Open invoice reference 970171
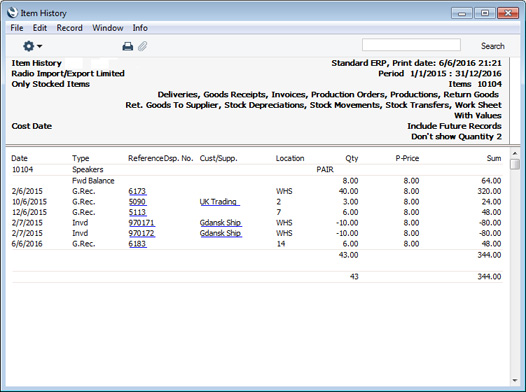The width and height of the screenshot is (526, 392). (x=142, y=223)
